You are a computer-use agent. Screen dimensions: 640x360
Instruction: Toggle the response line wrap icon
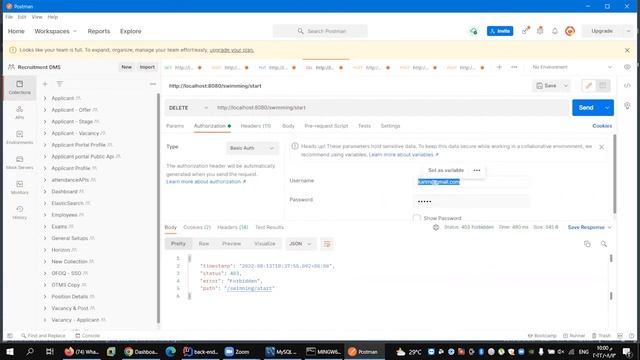(327, 244)
